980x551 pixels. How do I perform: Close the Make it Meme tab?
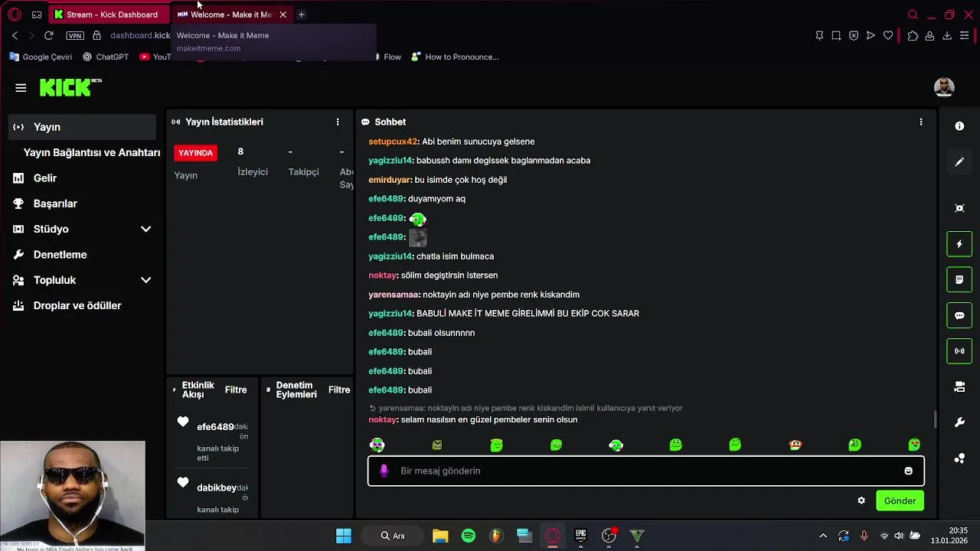pos(283,15)
